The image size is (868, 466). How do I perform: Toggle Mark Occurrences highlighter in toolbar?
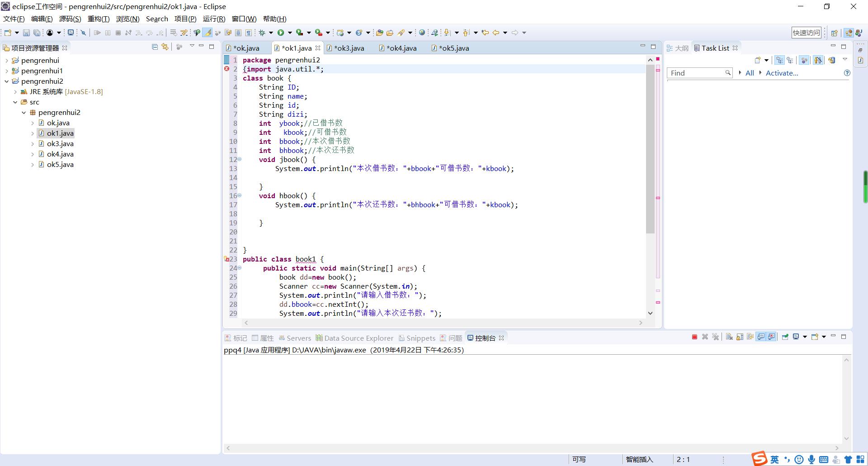(x=207, y=33)
